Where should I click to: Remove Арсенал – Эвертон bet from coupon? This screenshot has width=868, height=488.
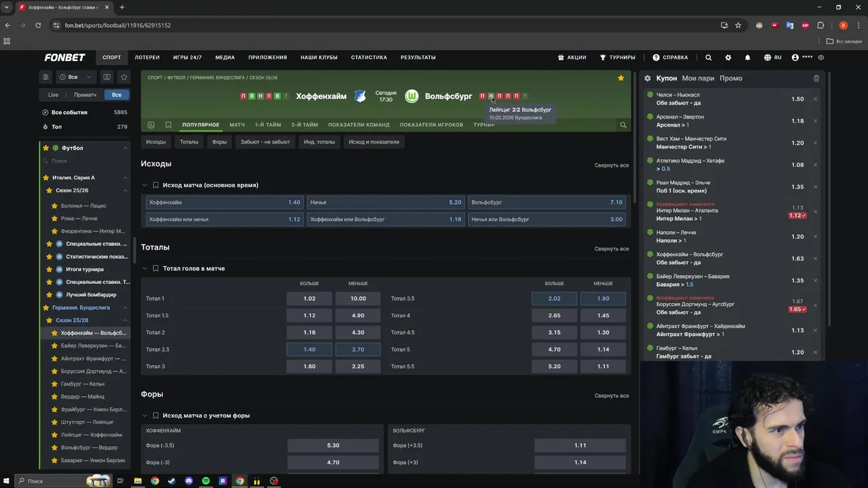click(815, 121)
